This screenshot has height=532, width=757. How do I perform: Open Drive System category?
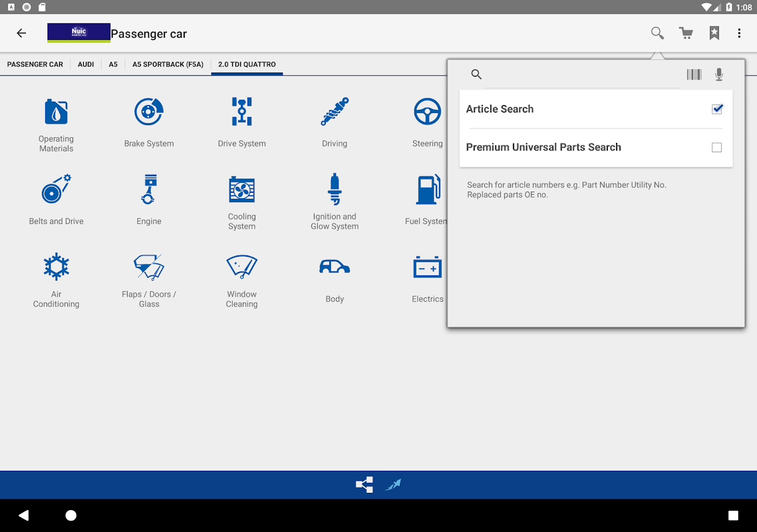point(242,122)
